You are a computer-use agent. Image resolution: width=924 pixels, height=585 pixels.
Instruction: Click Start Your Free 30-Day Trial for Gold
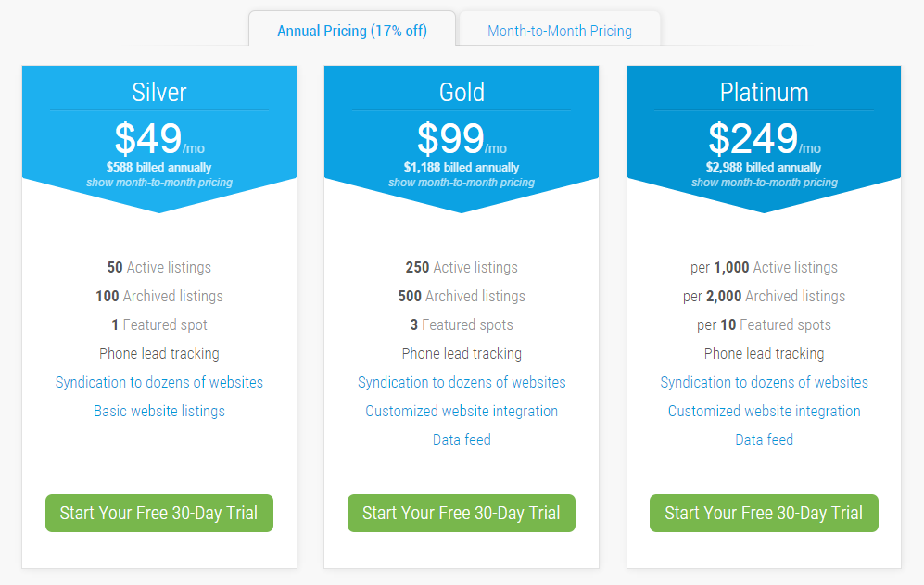click(461, 513)
